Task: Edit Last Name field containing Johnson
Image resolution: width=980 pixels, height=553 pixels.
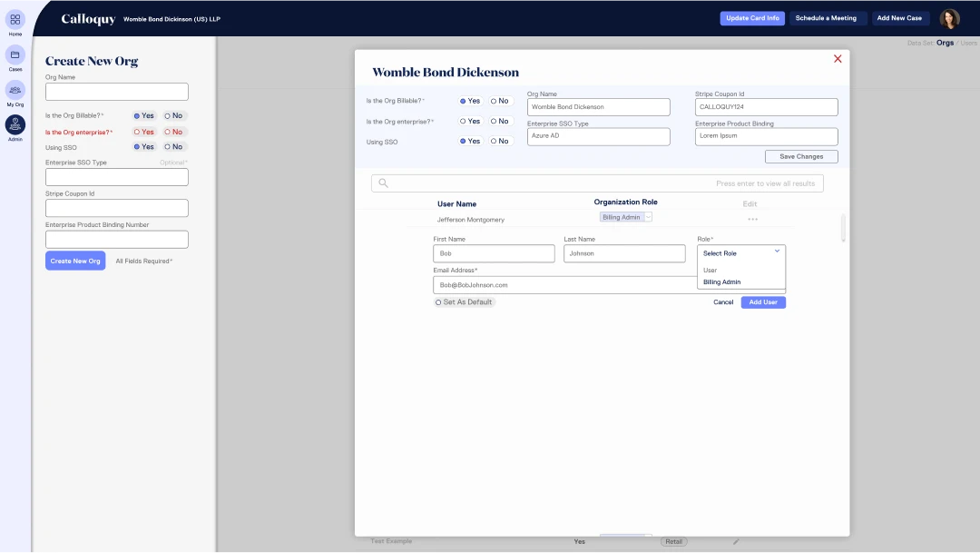Action: (x=624, y=253)
